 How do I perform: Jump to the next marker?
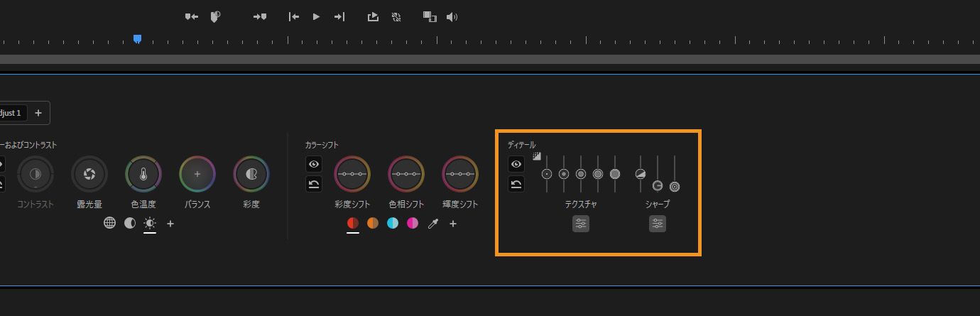click(x=260, y=16)
